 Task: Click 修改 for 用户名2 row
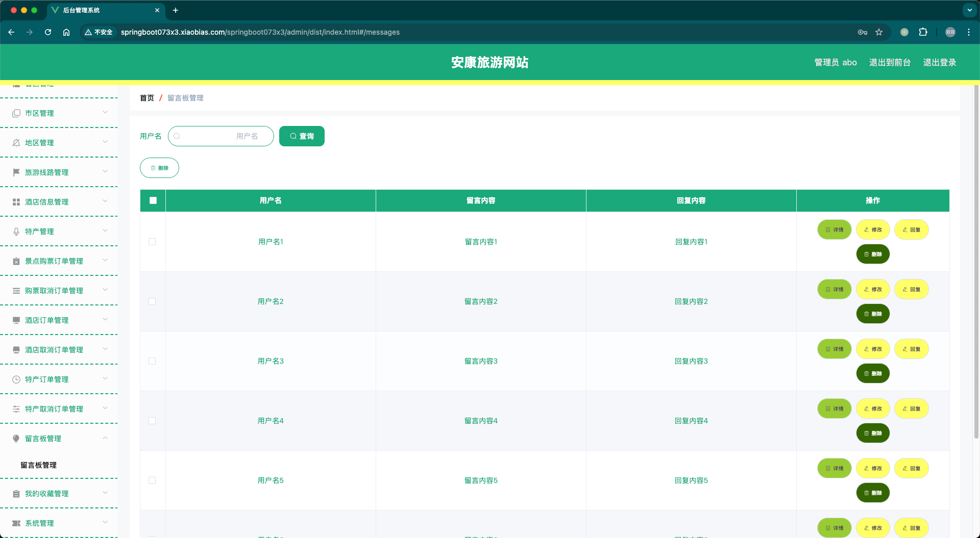click(873, 290)
